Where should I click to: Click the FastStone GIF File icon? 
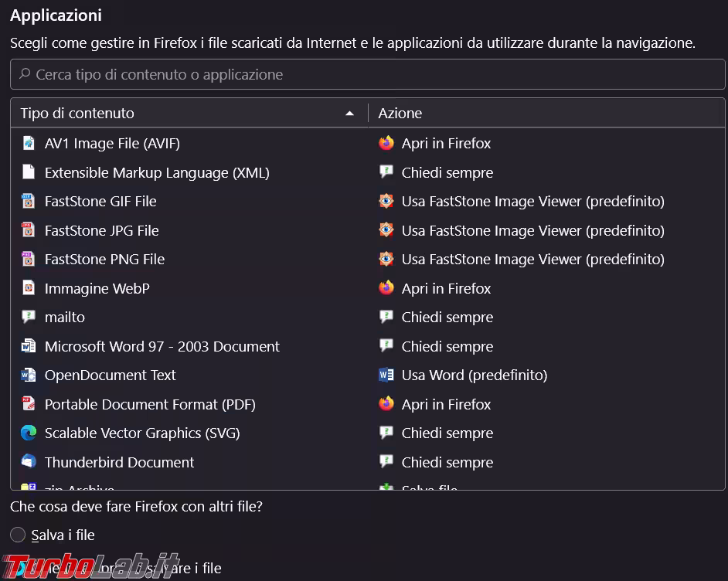29,201
